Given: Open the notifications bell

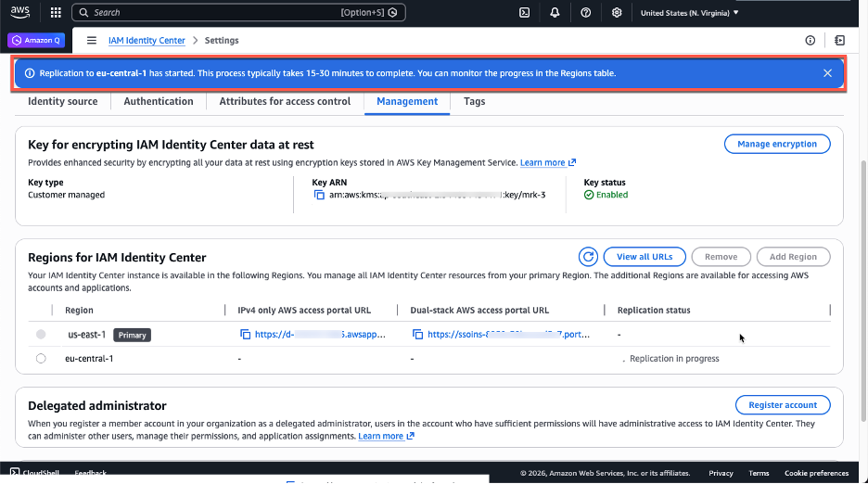Looking at the screenshot, I should click(555, 13).
